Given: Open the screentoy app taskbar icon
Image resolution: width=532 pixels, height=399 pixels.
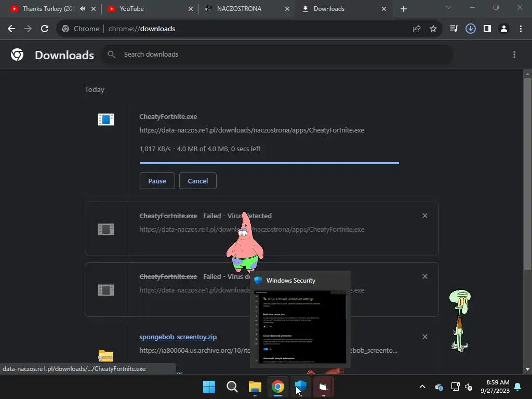Looking at the screenshot, I should tap(323, 387).
